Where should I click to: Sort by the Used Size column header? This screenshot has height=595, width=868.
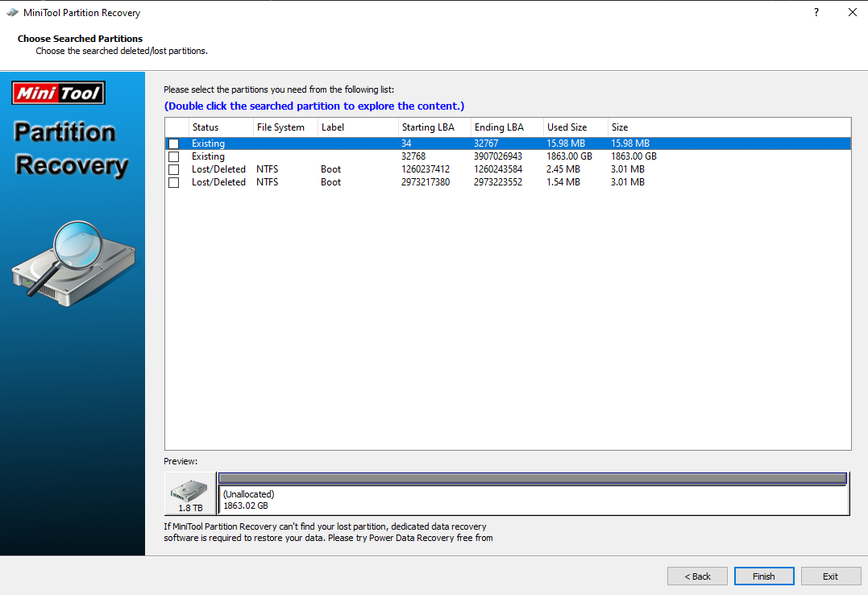pyautogui.click(x=575, y=127)
